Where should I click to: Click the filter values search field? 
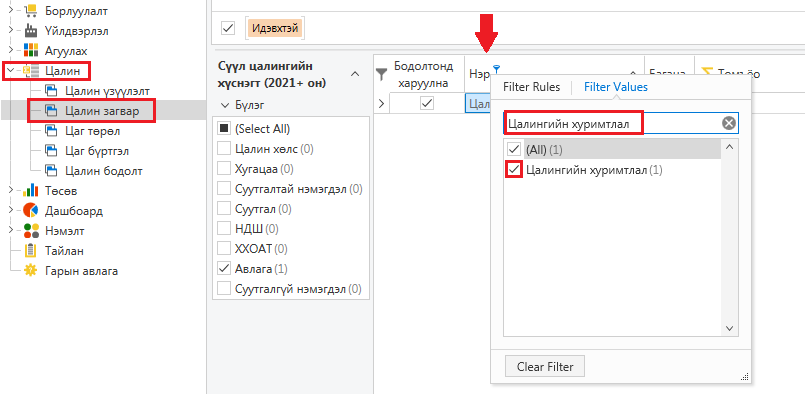coord(613,123)
